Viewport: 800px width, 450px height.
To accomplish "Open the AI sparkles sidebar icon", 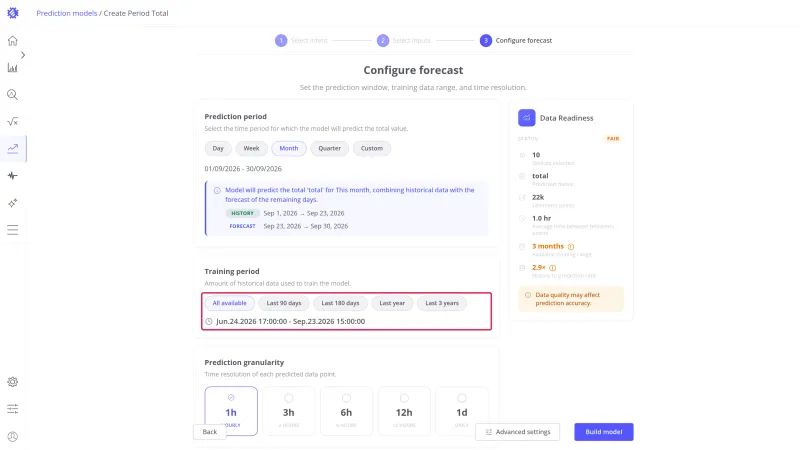I will tap(13, 203).
